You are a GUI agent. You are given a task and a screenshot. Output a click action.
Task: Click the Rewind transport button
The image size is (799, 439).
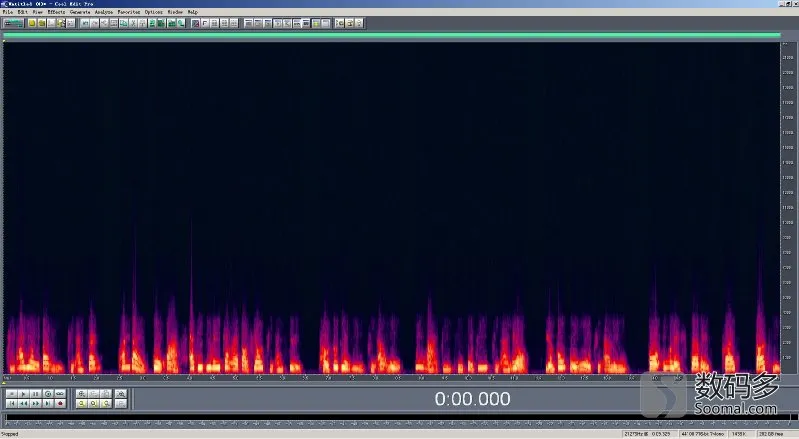[x=23, y=403]
